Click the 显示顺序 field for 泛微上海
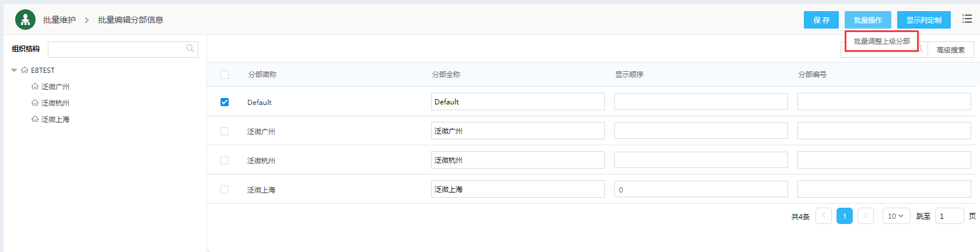This screenshot has height=252, width=980. (701, 190)
